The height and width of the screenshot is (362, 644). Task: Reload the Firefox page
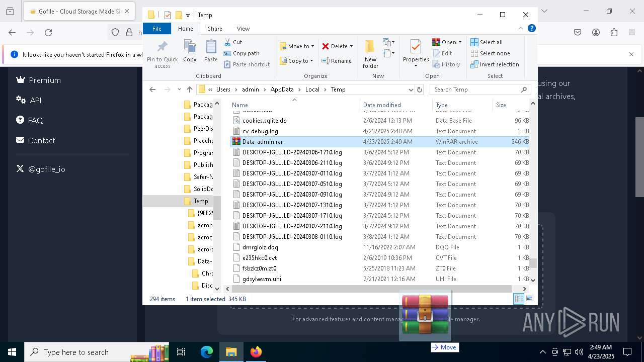48,33
